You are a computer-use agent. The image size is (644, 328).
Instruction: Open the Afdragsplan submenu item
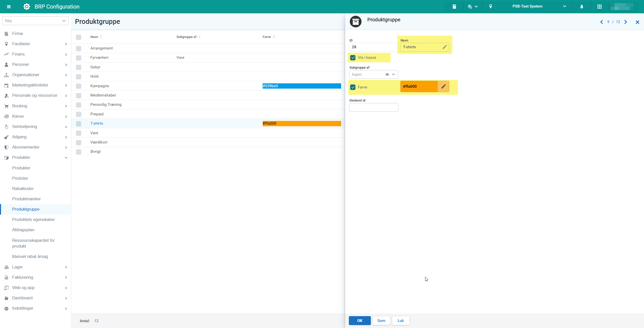[23, 230]
